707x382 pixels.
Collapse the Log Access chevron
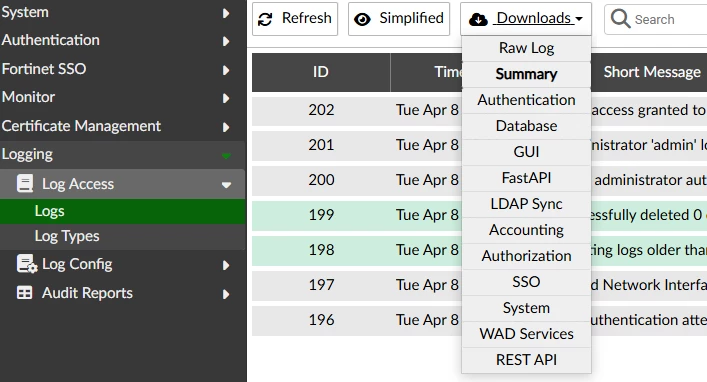click(x=226, y=185)
